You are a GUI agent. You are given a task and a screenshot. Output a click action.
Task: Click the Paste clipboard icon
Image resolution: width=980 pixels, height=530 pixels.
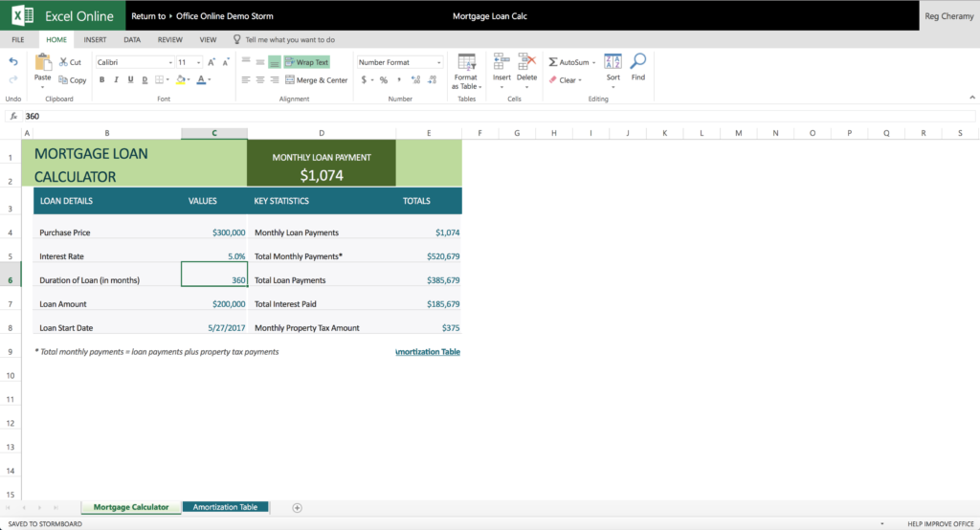click(x=42, y=63)
